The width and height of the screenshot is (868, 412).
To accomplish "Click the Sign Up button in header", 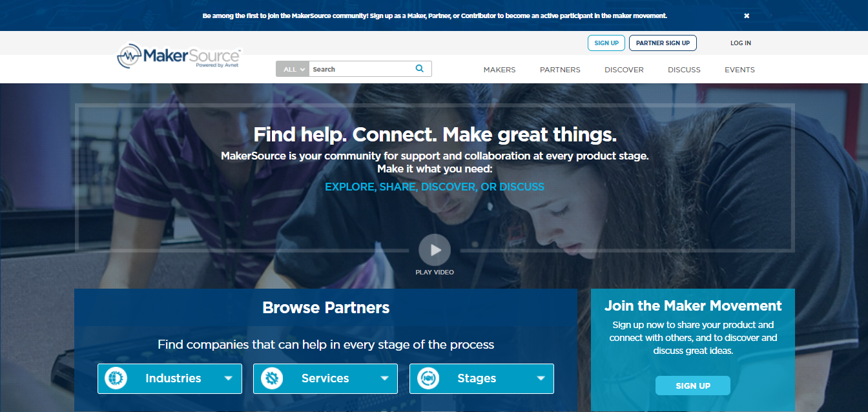I will 606,43.
